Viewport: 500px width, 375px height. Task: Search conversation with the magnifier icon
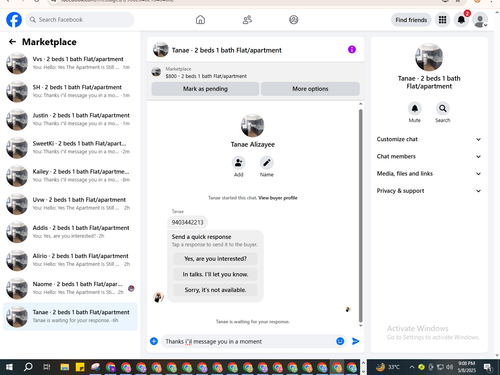click(443, 108)
